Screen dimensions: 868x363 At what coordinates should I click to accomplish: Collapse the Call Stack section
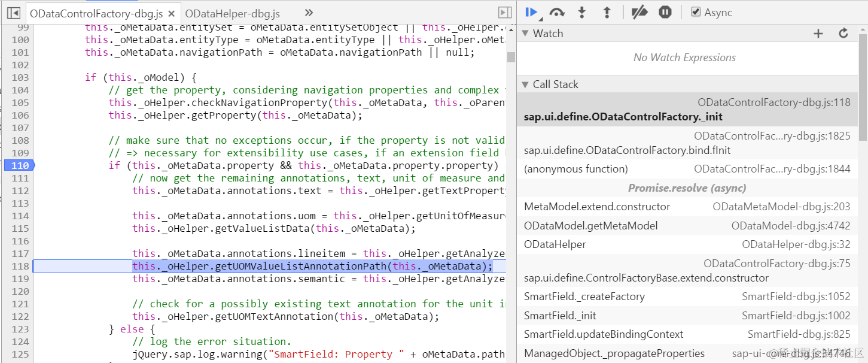[x=525, y=84]
